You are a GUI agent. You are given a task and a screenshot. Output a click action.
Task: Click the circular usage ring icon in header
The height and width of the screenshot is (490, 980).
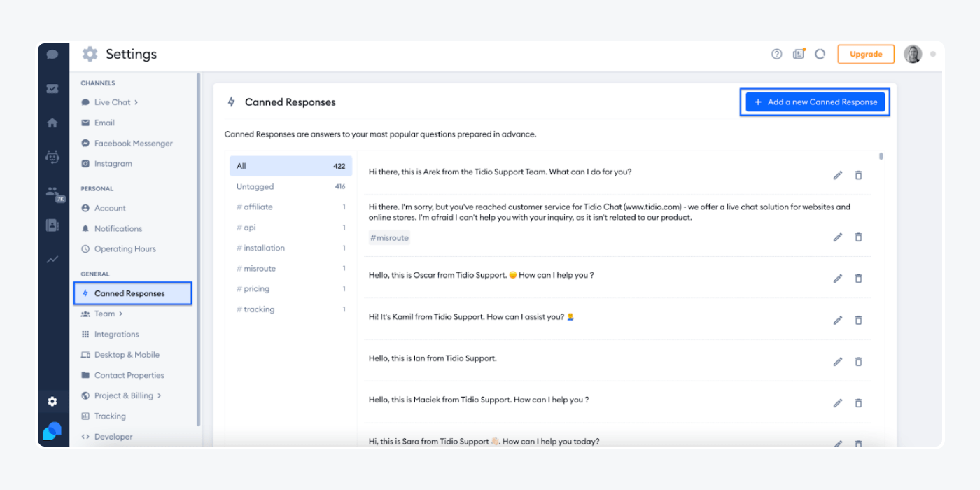click(x=820, y=54)
